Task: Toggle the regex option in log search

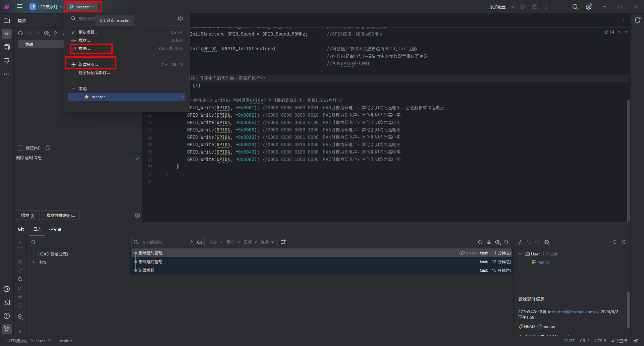Action: click(x=191, y=242)
